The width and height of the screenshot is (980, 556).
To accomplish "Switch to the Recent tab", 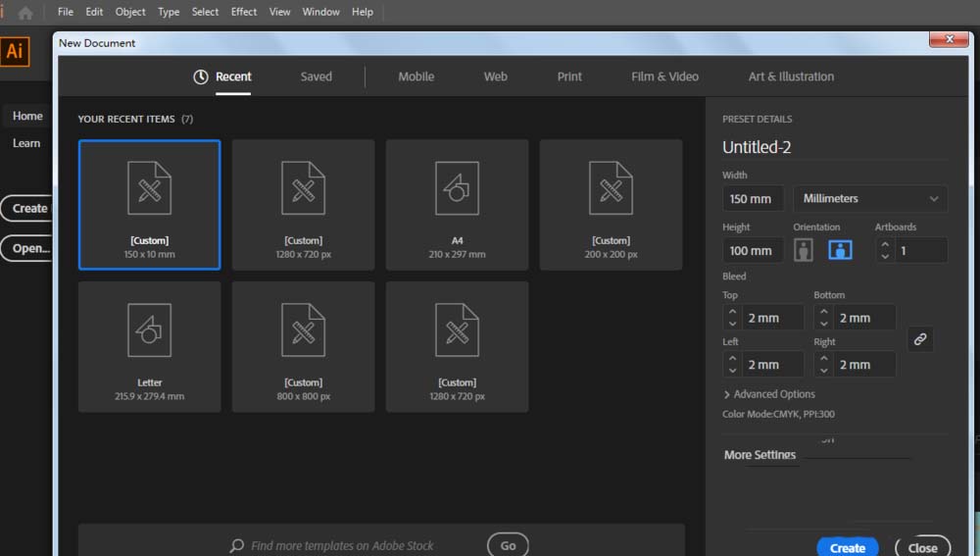I will (223, 76).
